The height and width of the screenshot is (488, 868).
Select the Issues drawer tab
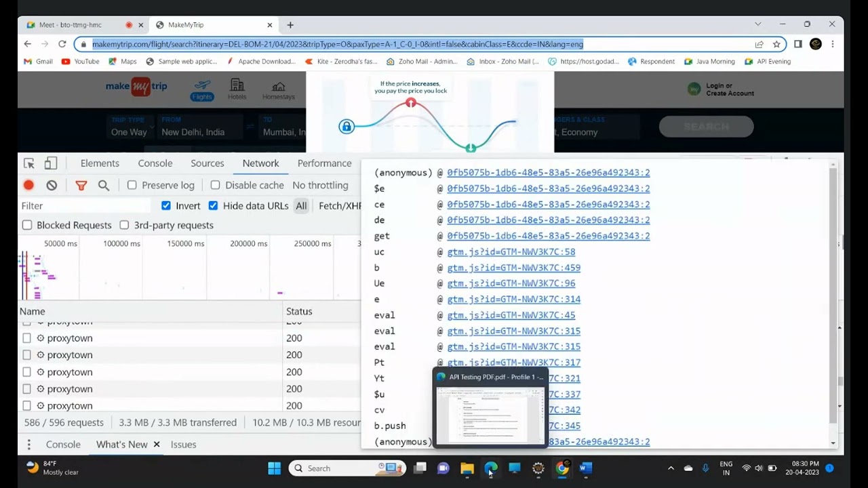pyautogui.click(x=184, y=445)
